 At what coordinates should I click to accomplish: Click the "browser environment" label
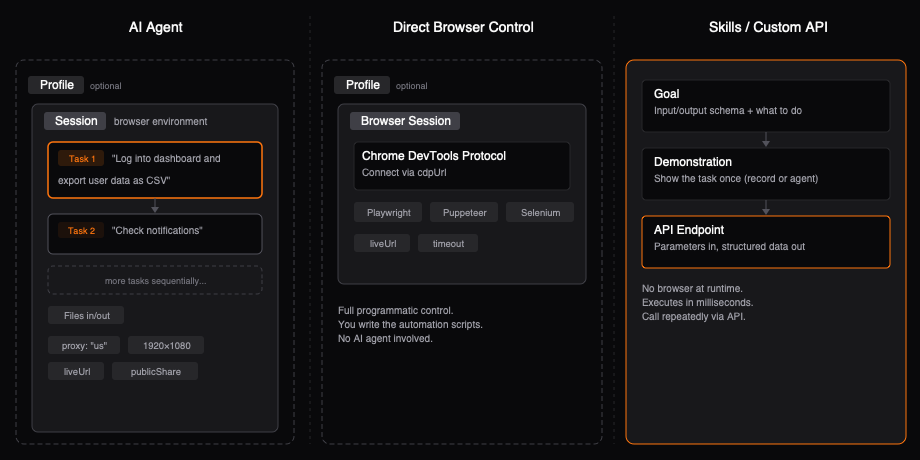click(x=160, y=121)
